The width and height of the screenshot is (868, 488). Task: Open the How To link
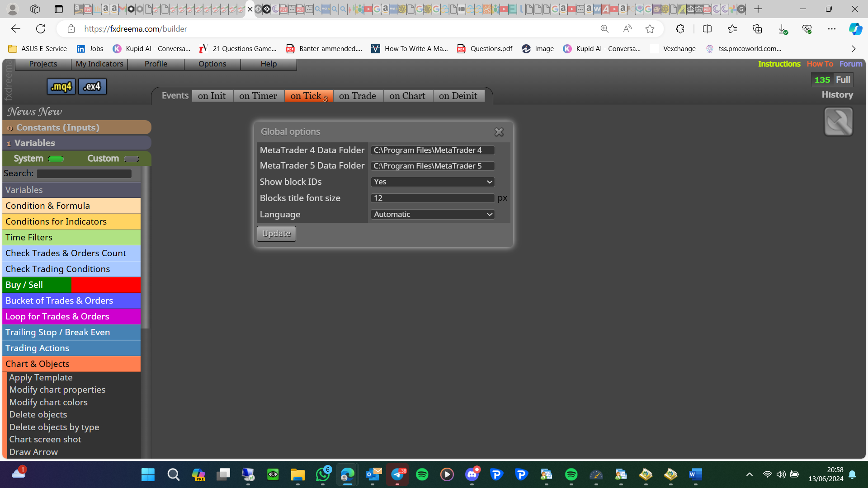tap(820, 64)
